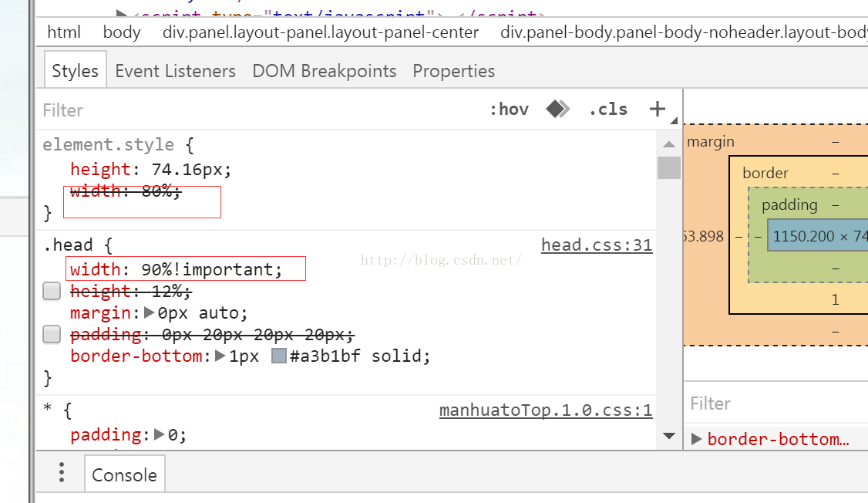Edit the width: 90%!important declaration
The width and height of the screenshot is (868, 503).
point(176,269)
